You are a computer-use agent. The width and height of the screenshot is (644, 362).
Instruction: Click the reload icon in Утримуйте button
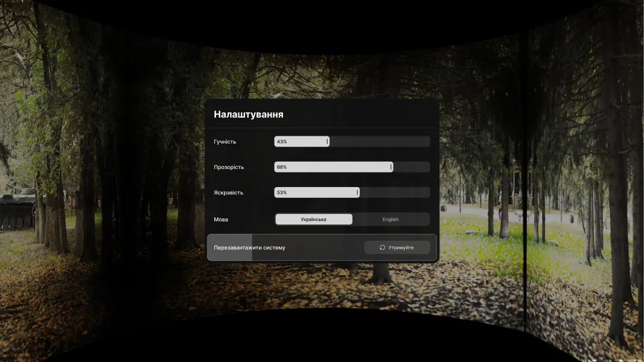click(x=383, y=247)
